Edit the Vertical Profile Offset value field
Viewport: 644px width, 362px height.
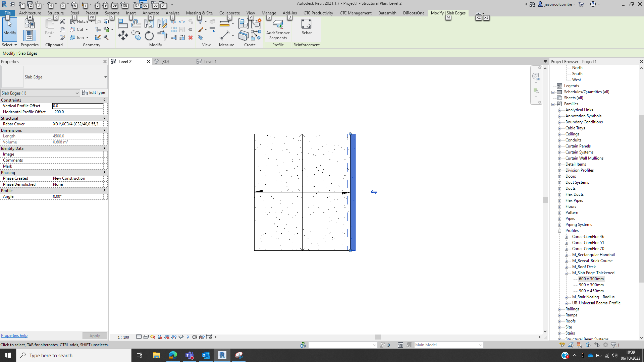pos(78,106)
